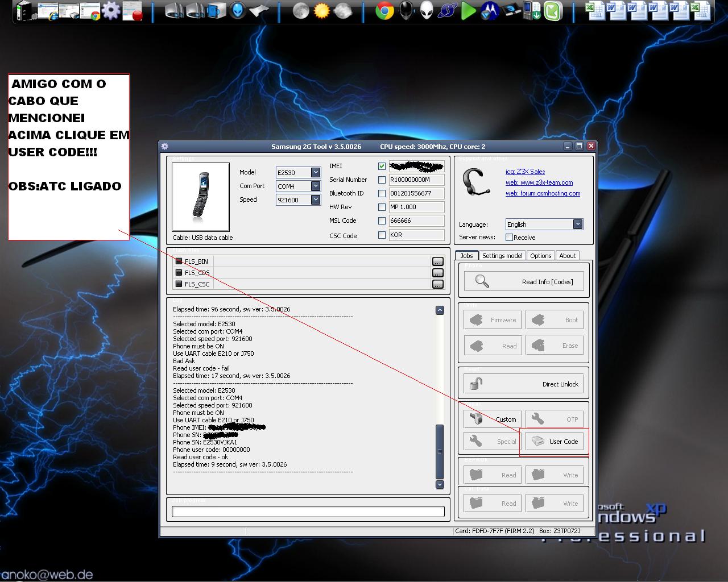Open the www.z3x-team.com link
728x582 pixels.
(539, 182)
